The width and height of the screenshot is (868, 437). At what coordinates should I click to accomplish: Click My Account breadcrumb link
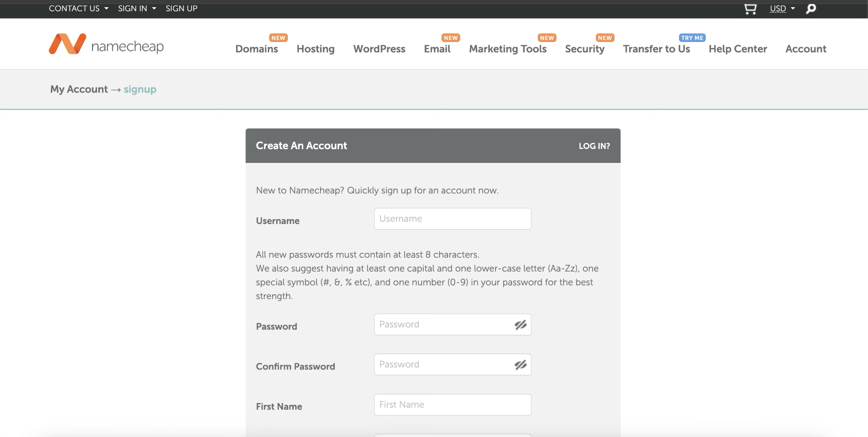79,90
